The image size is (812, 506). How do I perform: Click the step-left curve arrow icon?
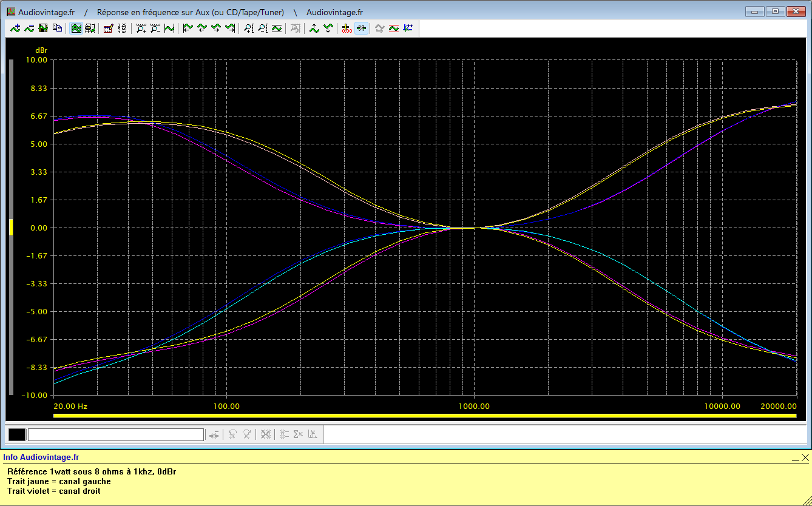coord(202,28)
